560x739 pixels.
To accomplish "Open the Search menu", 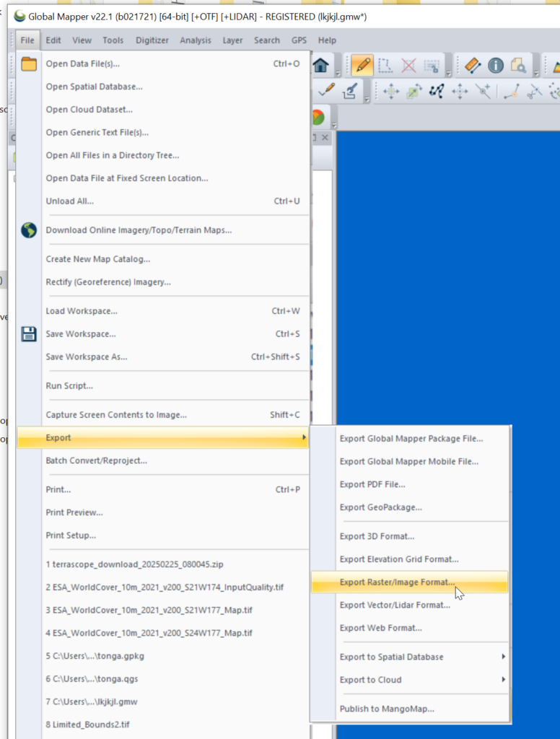I will click(267, 40).
